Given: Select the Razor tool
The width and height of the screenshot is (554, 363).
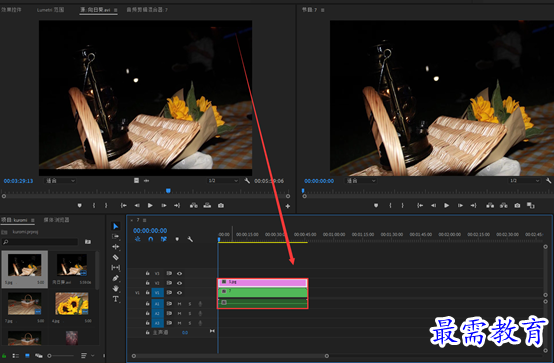Looking at the screenshot, I should click(116, 257).
